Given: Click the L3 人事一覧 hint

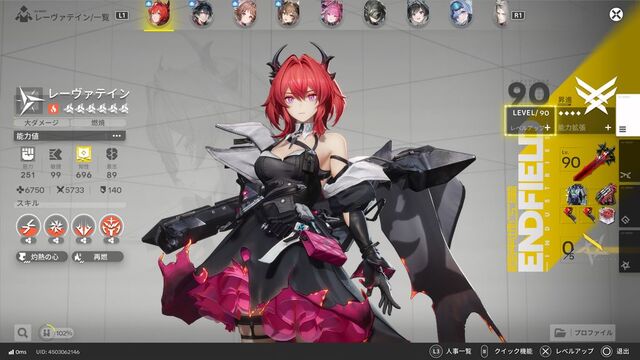Looking at the screenshot, I should click(450, 351).
